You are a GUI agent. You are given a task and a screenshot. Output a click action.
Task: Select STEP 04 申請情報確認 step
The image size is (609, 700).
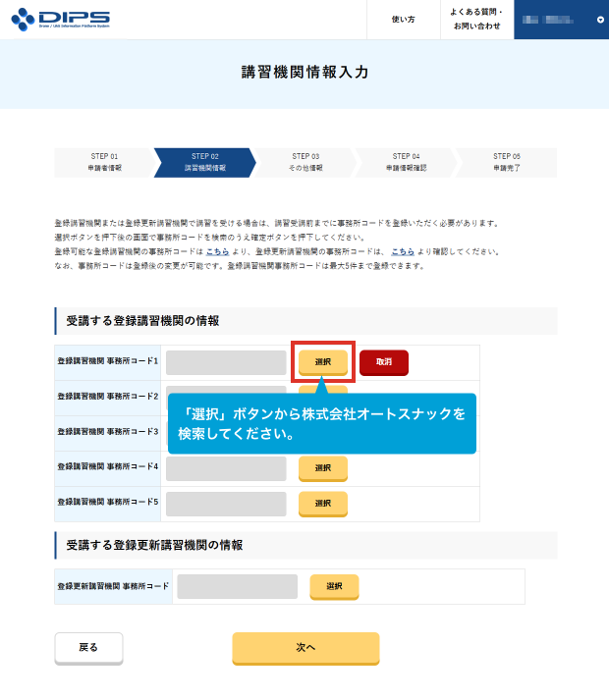point(406,163)
